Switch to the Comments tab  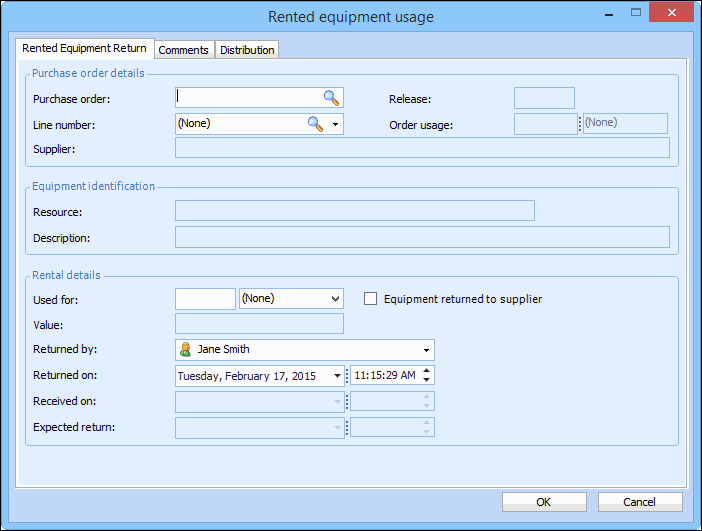pyautogui.click(x=184, y=50)
